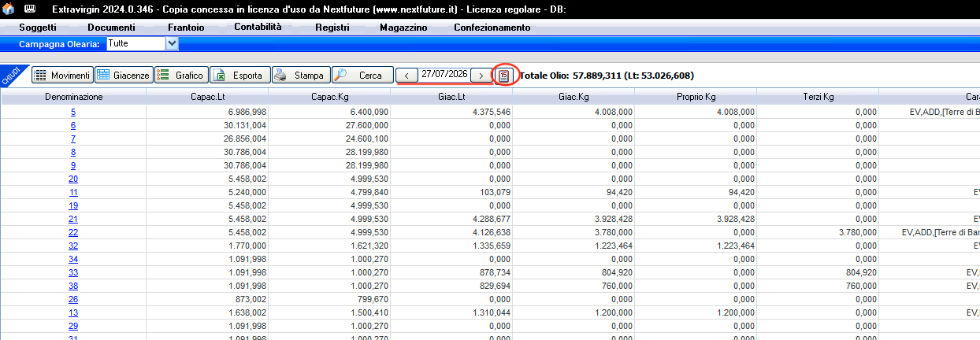Click the date field 27/07/2026
Screen dimensions: 980x340
pos(444,75)
